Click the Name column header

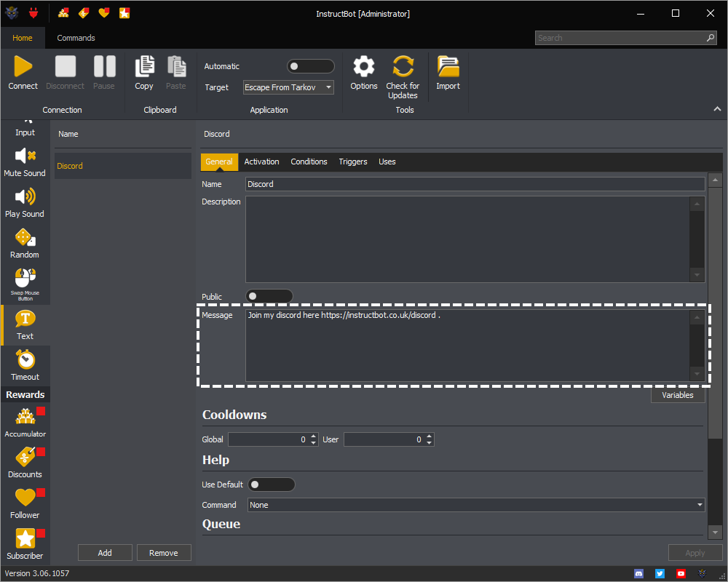(x=68, y=134)
